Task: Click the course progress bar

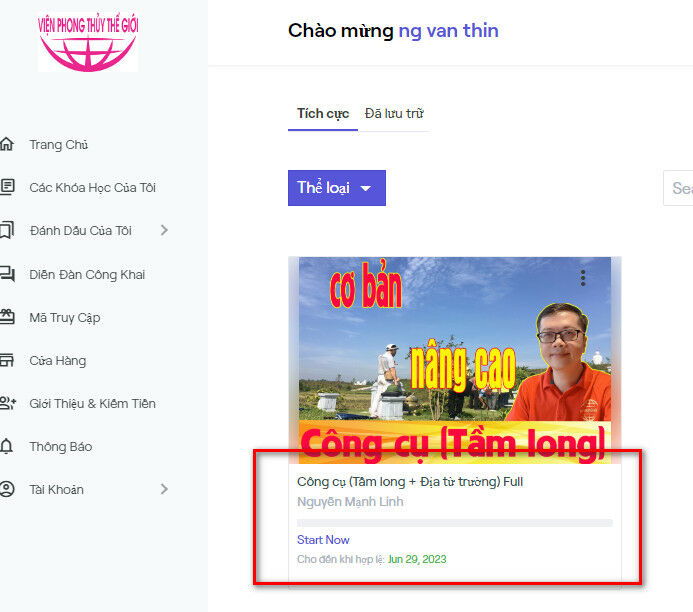Action: (x=455, y=523)
